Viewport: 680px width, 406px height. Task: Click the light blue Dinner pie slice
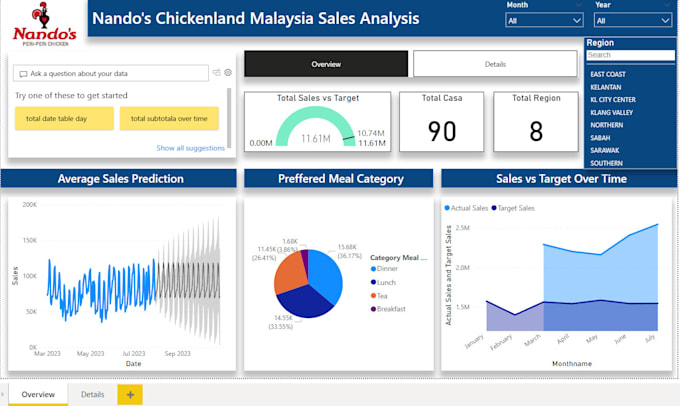point(326,275)
